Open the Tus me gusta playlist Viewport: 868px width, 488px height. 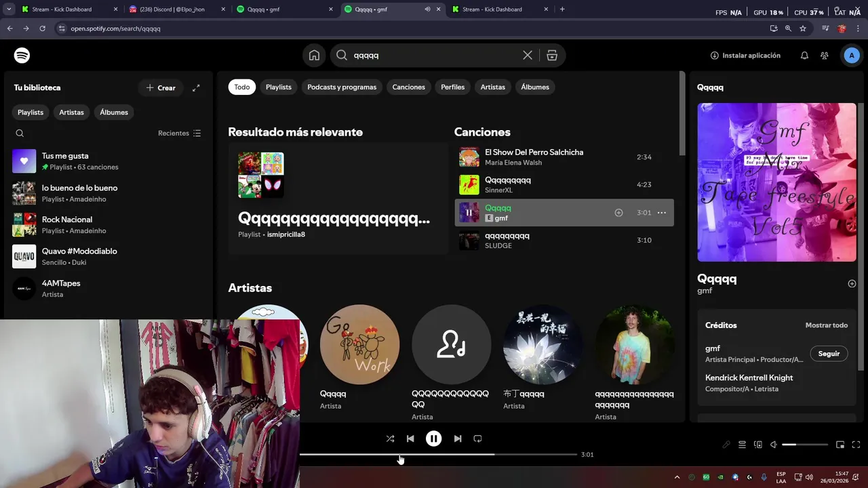click(x=108, y=161)
